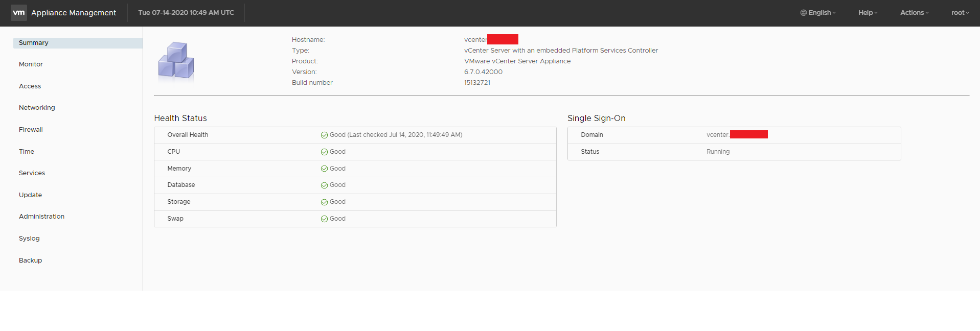
Task: Select the Summary navigation item
Action: click(x=78, y=43)
